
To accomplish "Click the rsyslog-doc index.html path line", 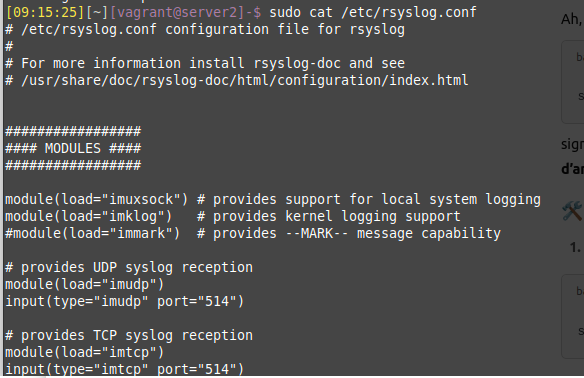I will pos(237,80).
